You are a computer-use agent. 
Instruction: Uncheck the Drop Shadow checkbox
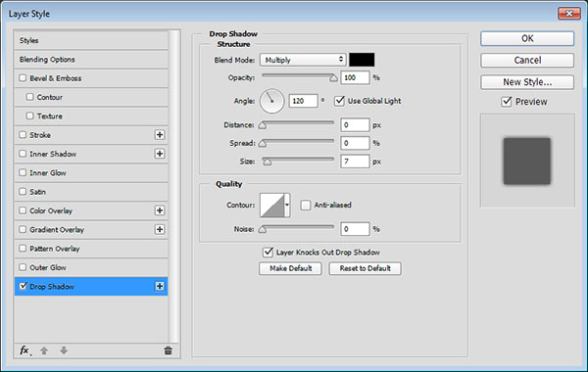pos(24,286)
